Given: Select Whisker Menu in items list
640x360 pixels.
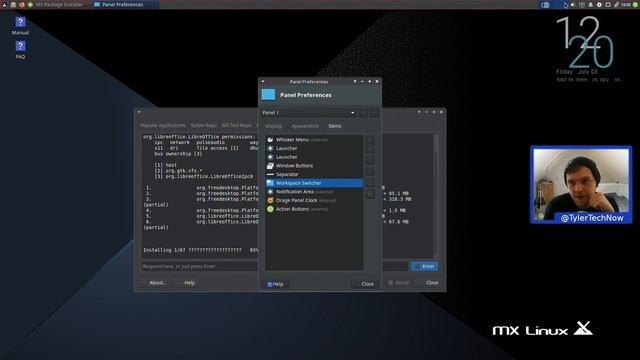Looking at the screenshot, I should [x=314, y=140].
